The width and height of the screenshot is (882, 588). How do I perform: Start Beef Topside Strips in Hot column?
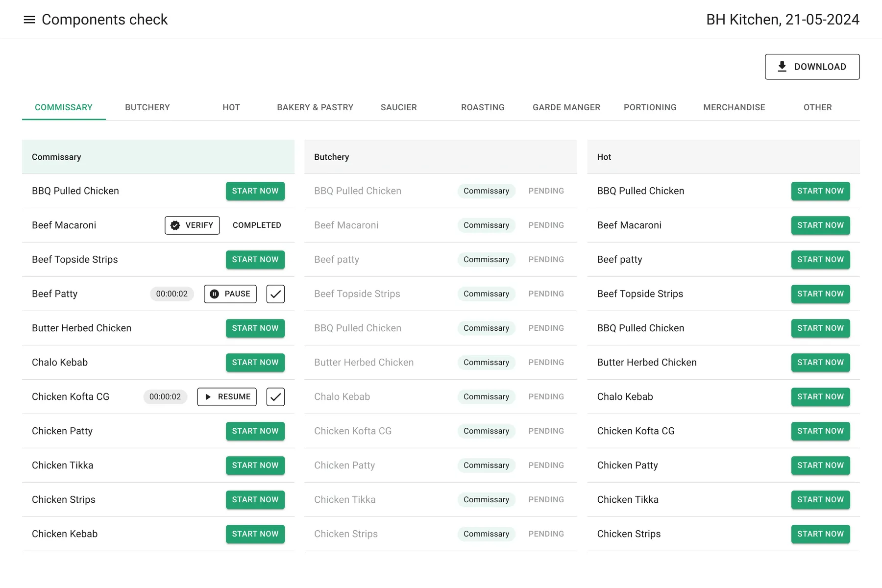[820, 294]
